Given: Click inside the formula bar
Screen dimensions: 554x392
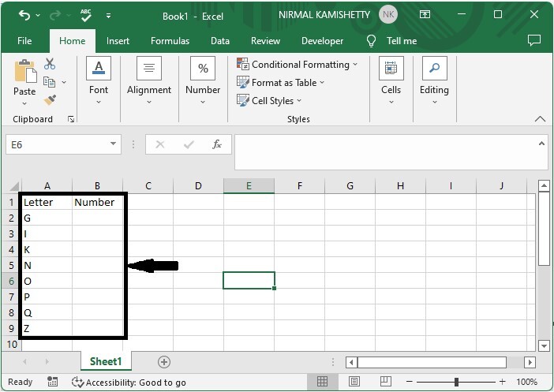Looking at the screenshot, I should (385, 152).
